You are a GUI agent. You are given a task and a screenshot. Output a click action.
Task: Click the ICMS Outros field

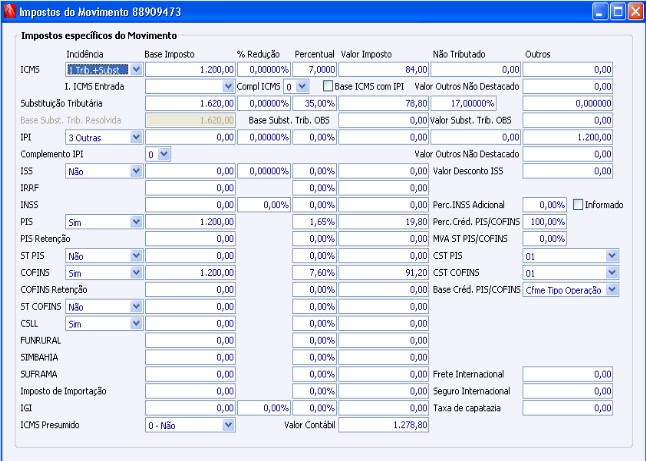pyautogui.click(x=568, y=70)
